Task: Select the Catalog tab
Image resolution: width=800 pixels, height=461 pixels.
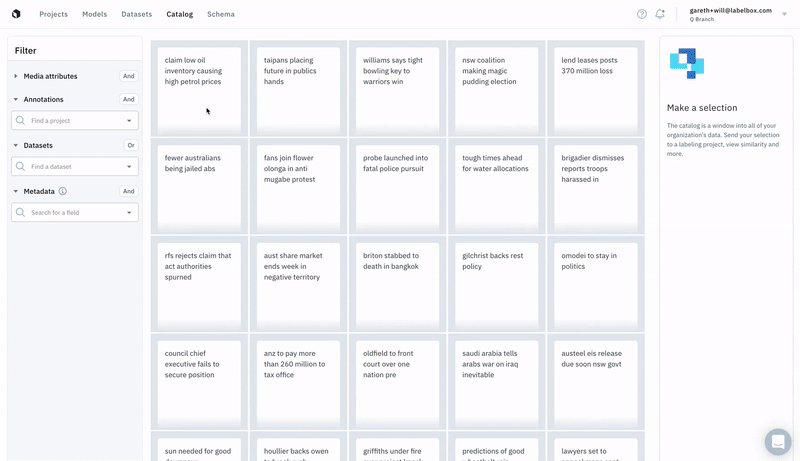Action: coord(180,14)
